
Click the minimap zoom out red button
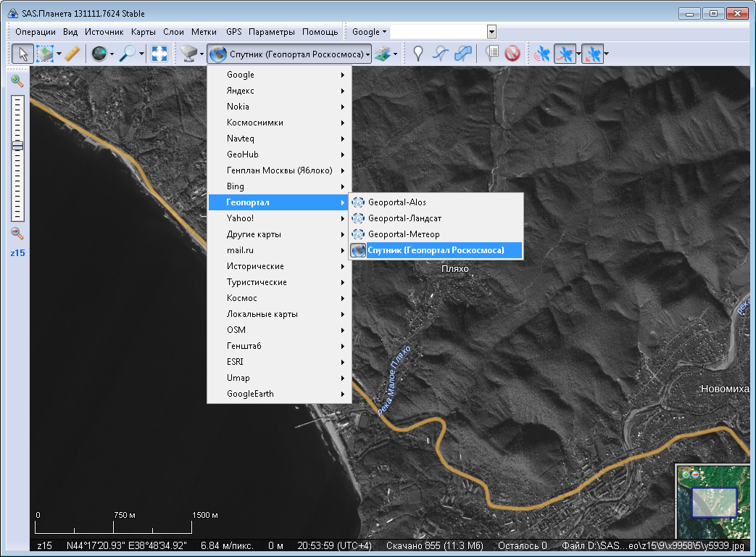[x=695, y=474]
